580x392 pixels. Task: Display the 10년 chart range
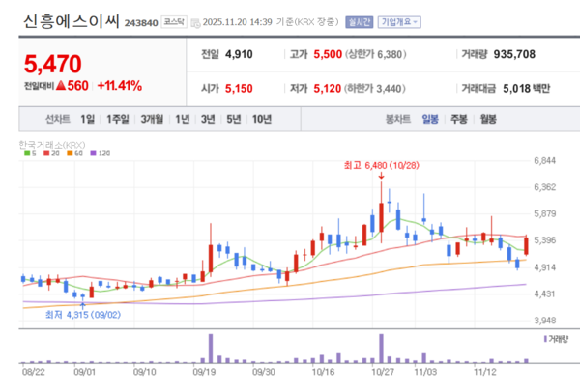(x=262, y=119)
